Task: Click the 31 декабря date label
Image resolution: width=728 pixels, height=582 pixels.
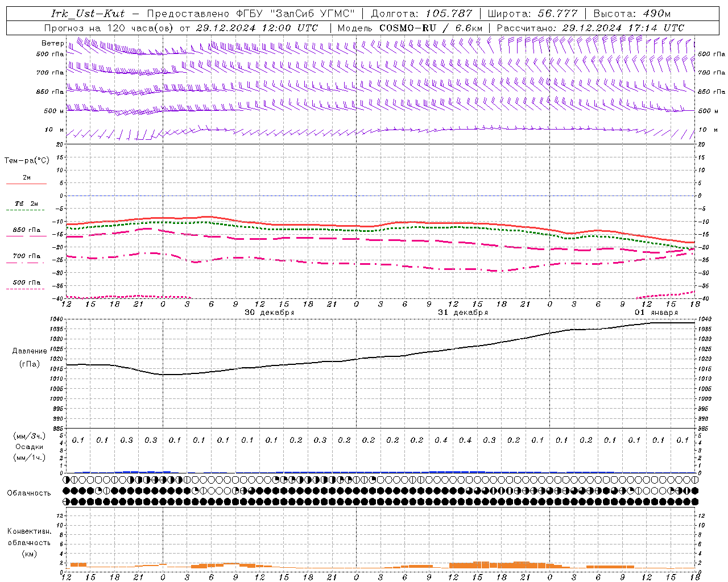Action: (x=463, y=313)
